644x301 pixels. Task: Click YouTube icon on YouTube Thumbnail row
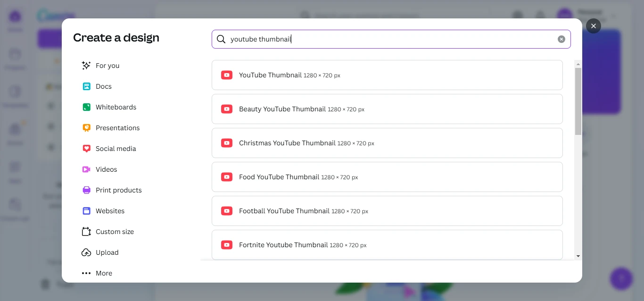[x=227, y=75]
